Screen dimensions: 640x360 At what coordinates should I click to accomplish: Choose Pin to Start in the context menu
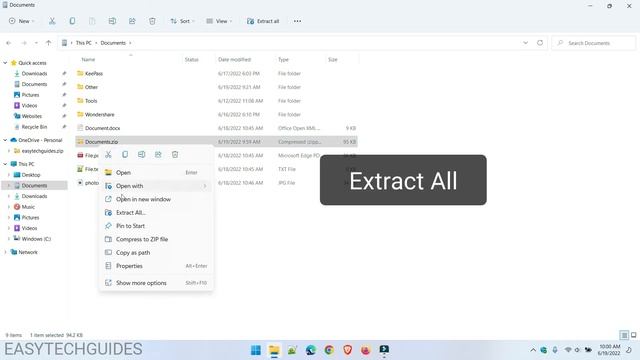[156, 226]
